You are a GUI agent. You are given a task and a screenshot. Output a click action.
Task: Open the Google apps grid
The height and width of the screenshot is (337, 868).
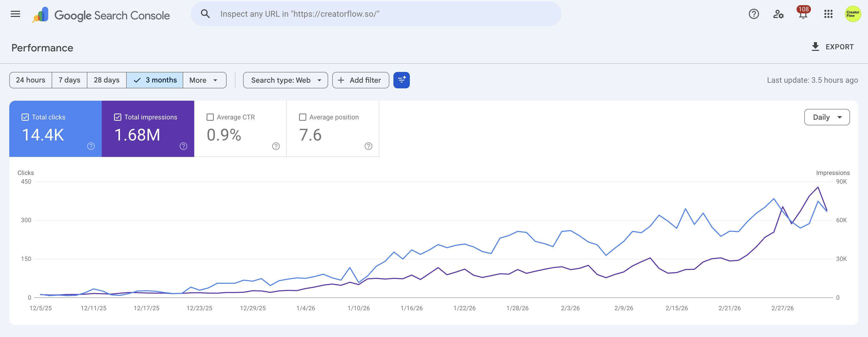pos(828,14)
